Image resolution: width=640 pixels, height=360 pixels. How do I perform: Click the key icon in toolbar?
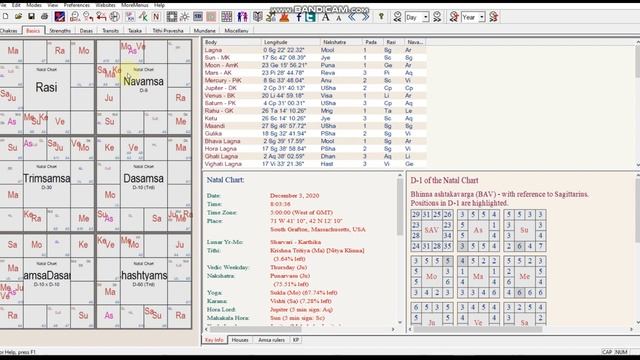click(x=381, y=17)
